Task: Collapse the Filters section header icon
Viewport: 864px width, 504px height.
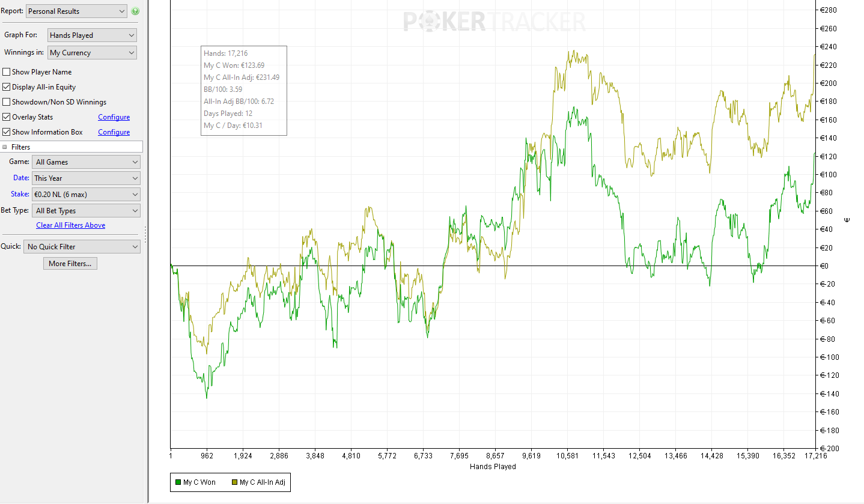Action: pos(5,147)
